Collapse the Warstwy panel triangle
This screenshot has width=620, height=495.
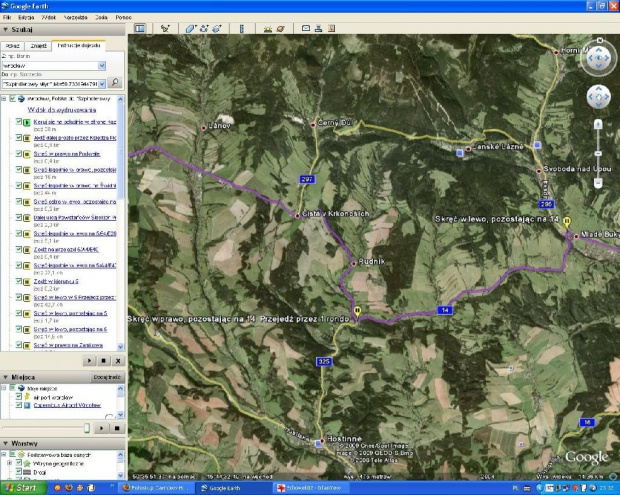pos(6,443)
